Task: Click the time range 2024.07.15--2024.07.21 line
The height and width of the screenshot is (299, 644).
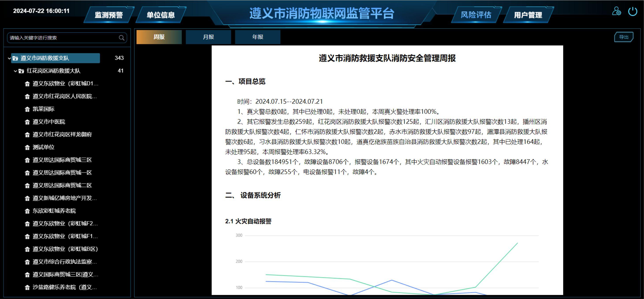Action: coord(280,102)
